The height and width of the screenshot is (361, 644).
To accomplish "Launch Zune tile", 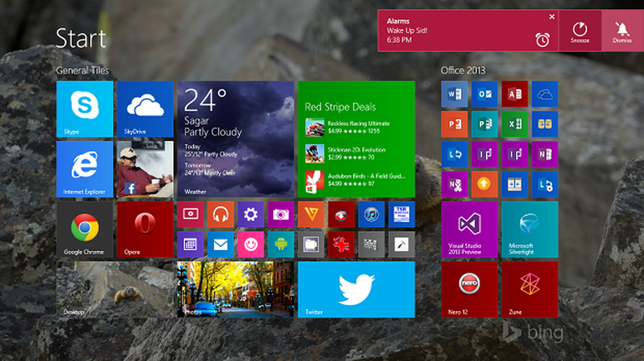I will [x=530, y=290].
